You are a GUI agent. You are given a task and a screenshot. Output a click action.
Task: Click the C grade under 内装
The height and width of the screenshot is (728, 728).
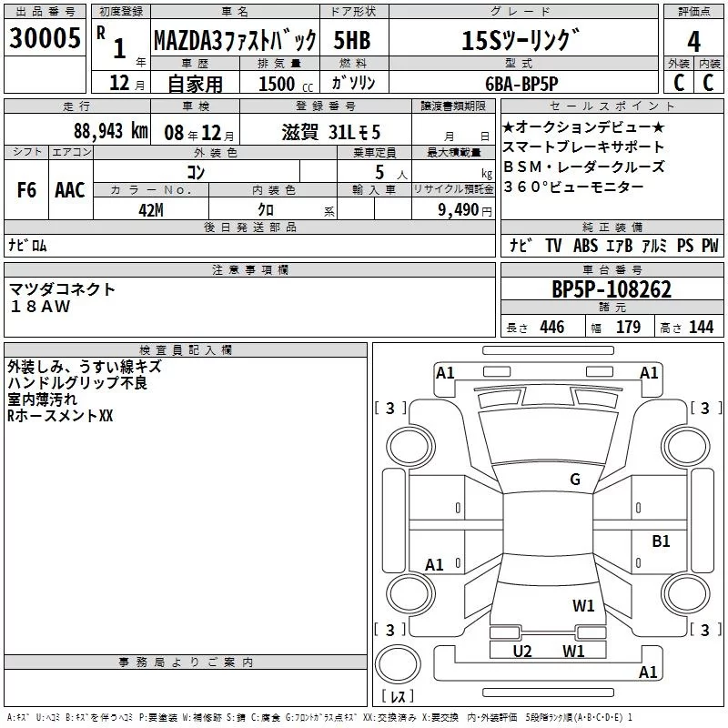[x=708, y=83]
